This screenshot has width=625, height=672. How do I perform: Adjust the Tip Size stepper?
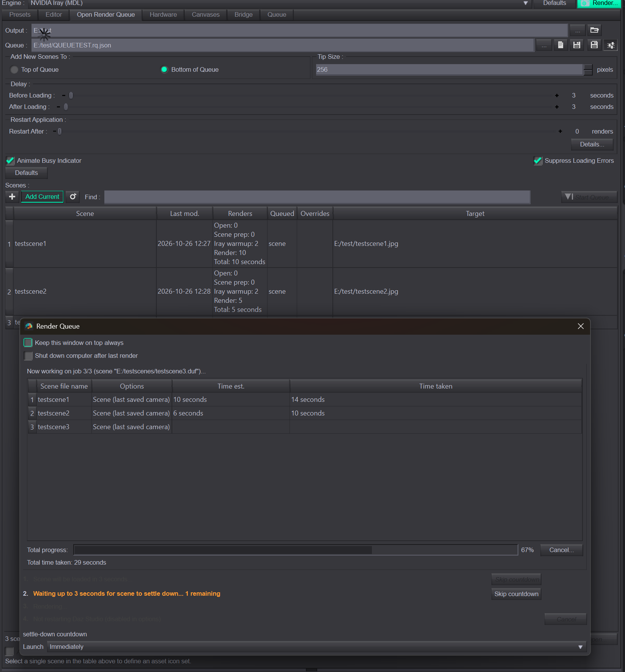588,69
